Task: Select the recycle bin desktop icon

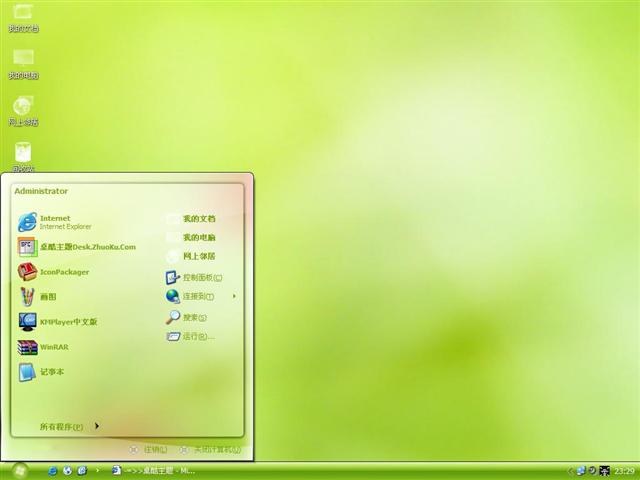Action: click(x=23, y=157)
